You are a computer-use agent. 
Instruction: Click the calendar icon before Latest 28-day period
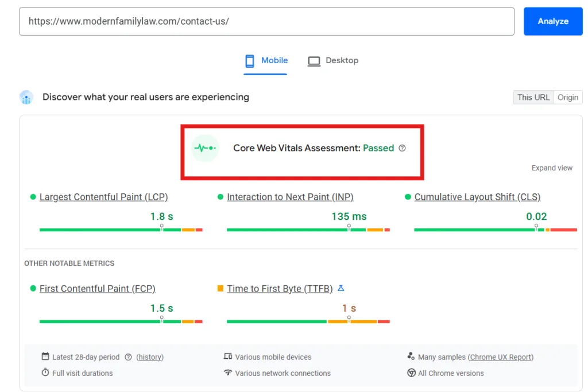click(x=45, y=356)
